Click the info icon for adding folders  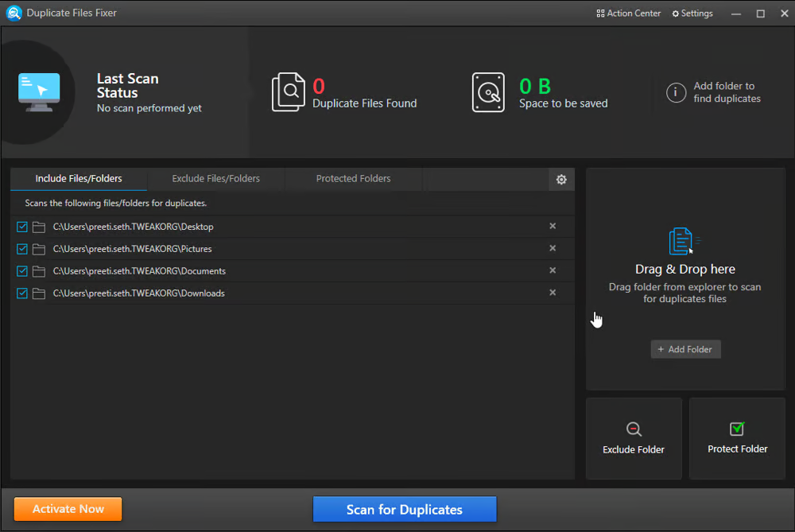675,92
